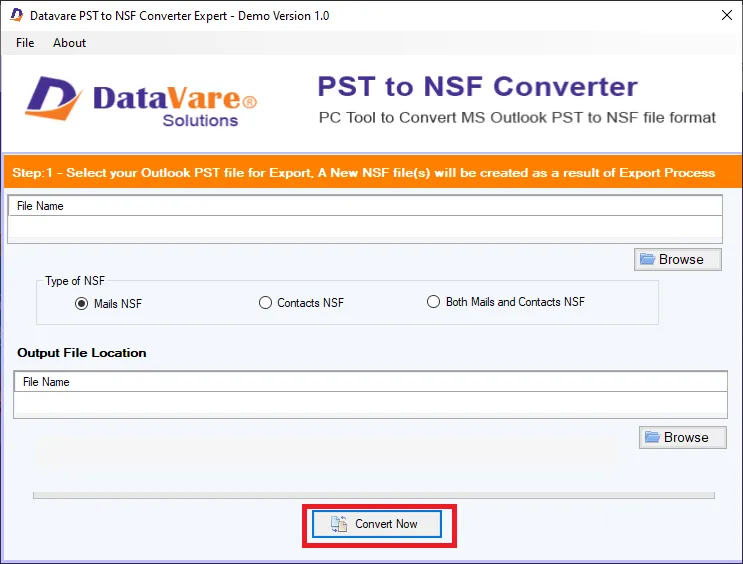
Task: Click the output File Name column header
Action: (x=371, y=382)
